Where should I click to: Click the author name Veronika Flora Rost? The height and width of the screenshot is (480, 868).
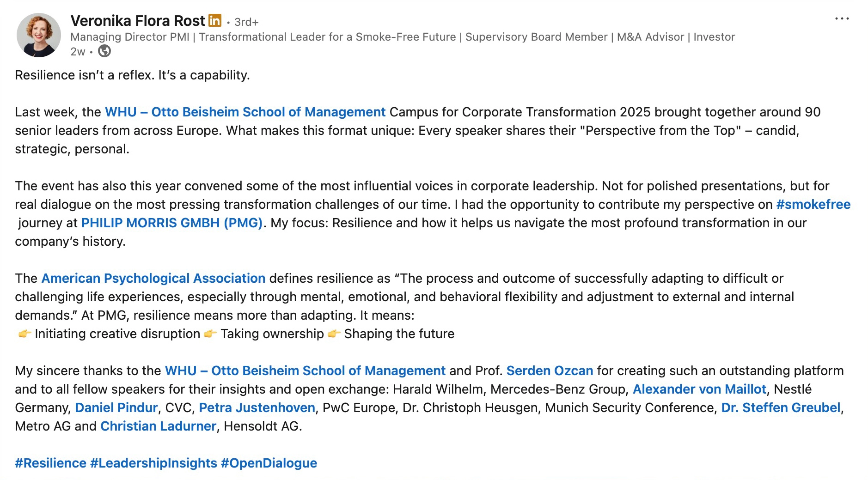point(137,21)
